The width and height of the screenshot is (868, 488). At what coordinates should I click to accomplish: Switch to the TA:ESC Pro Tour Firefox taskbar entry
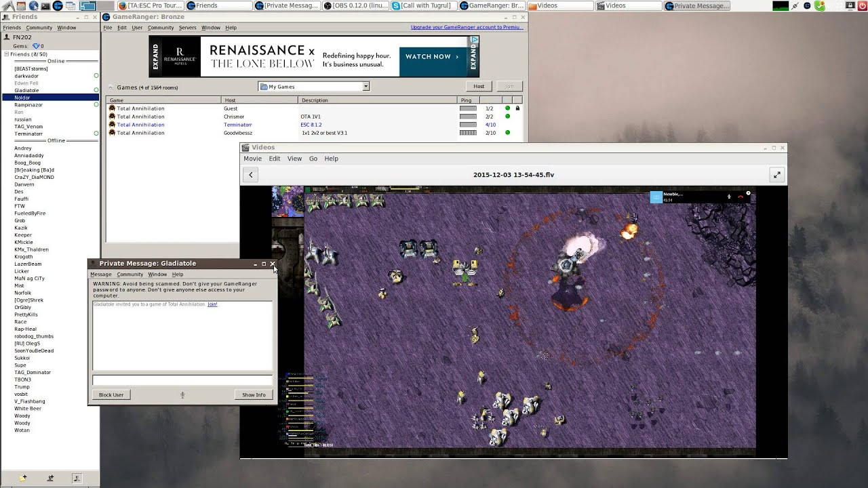coord(151,5)
